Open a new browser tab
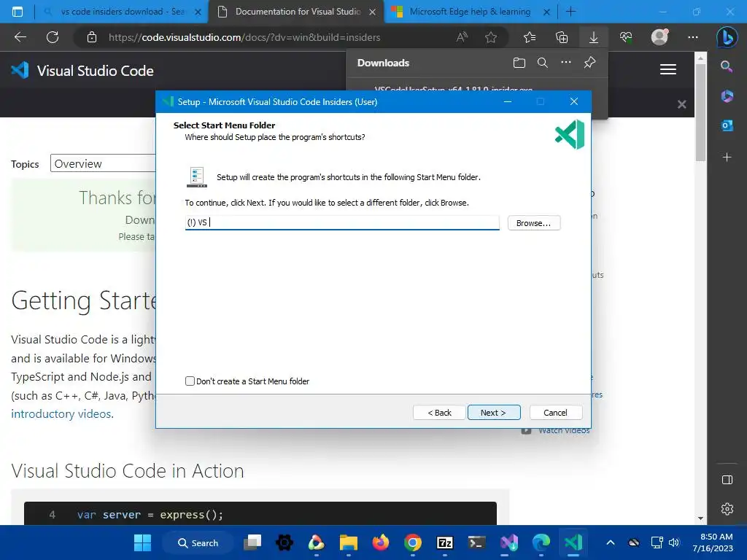This screenshot has height=560, width=747. coord(570,12)
